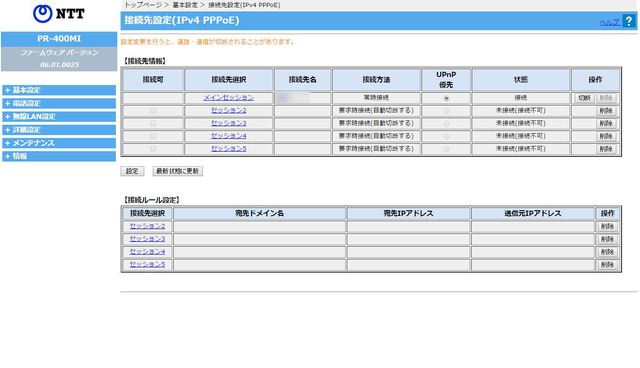Screen dimensions: 640x368
Task: Click the PR-400MI model label
Action: (59, 39)
